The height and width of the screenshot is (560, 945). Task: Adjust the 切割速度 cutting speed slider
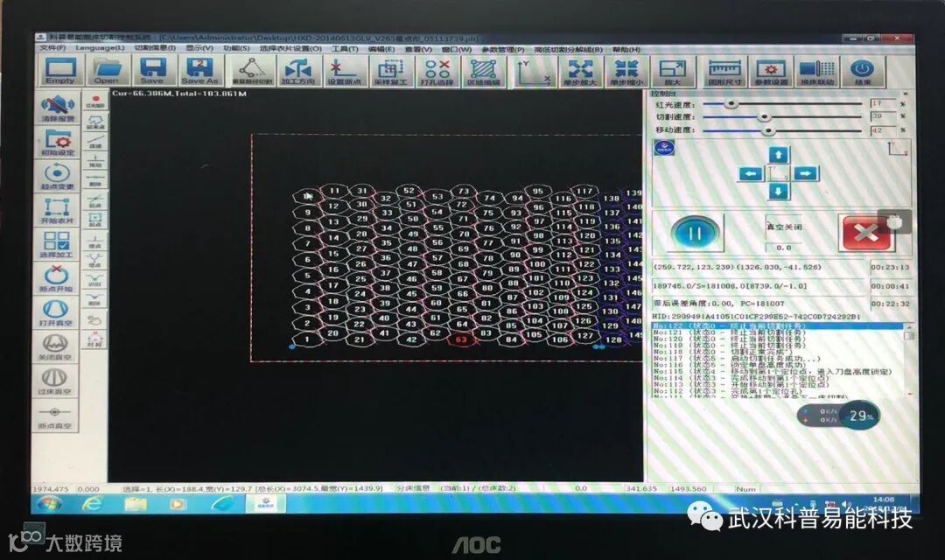[x=764, y=117]
